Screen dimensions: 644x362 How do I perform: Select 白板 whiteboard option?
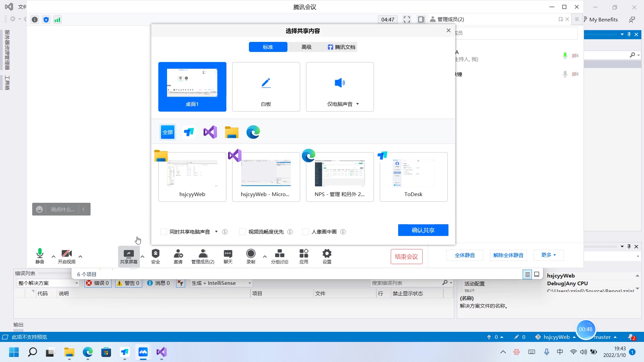pyautogui.click(x=266, y=87)
